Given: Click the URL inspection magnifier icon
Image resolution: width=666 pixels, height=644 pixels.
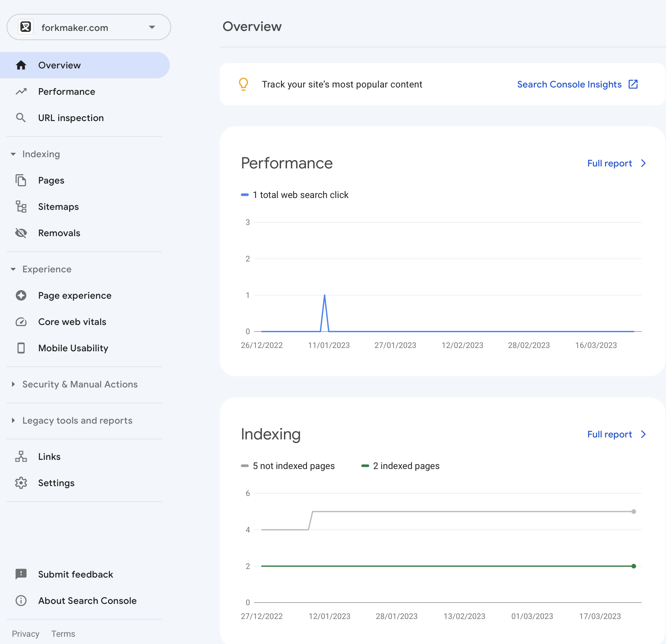Looking at the screenshot, I should (x=21, y=118).
